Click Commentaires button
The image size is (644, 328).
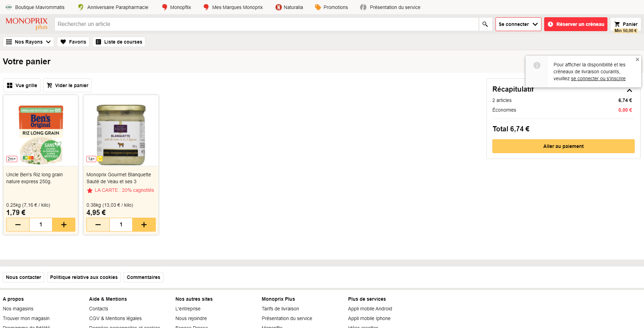click(x=143, y=277)
